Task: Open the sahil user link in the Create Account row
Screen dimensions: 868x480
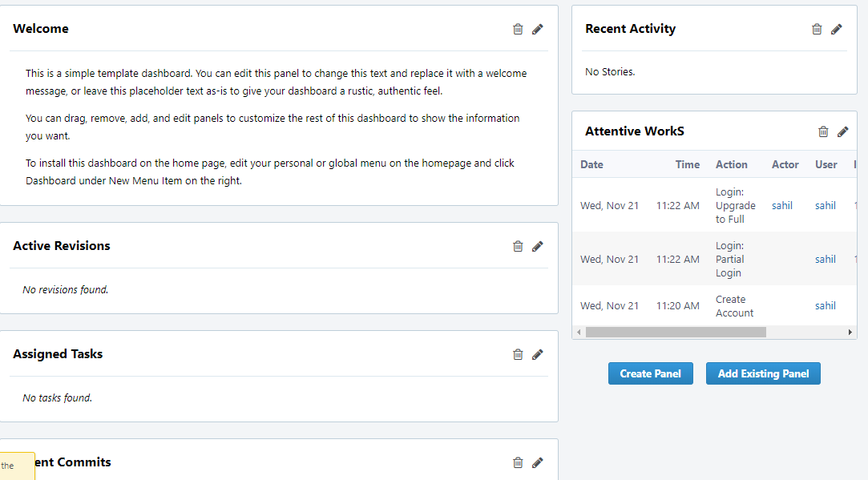Action: click(826, 305)
